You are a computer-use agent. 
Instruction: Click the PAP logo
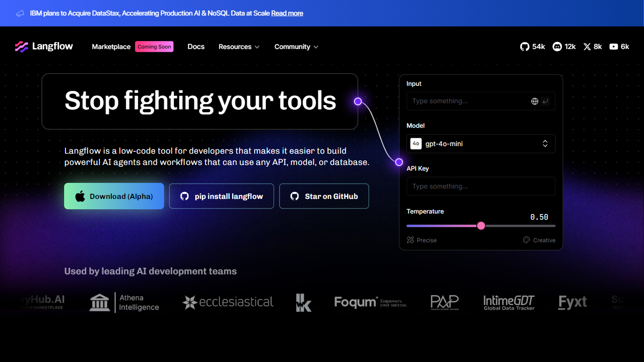coord(445,302)
